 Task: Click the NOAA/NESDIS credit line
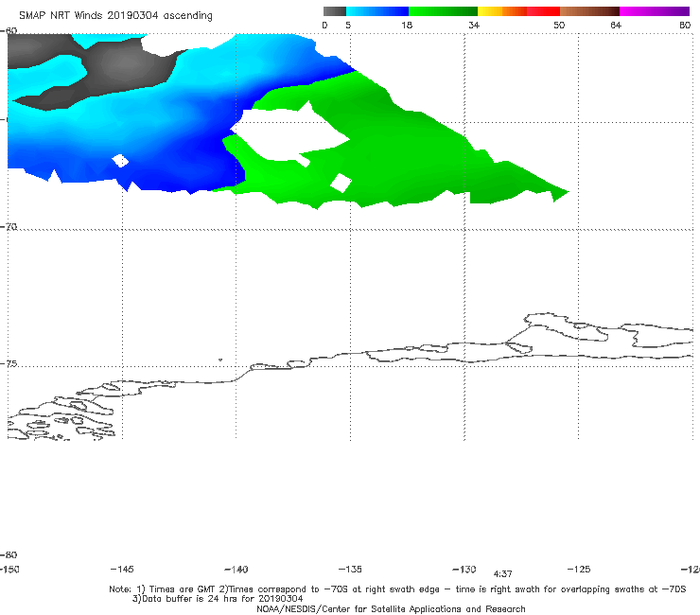coord(391,609)
